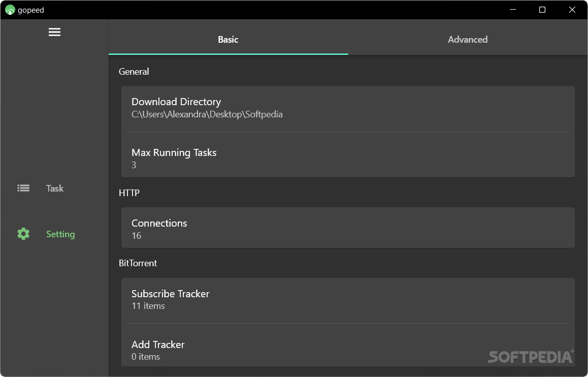
Task: Click the HTTP section heading
Action: [x=129, y=193]
